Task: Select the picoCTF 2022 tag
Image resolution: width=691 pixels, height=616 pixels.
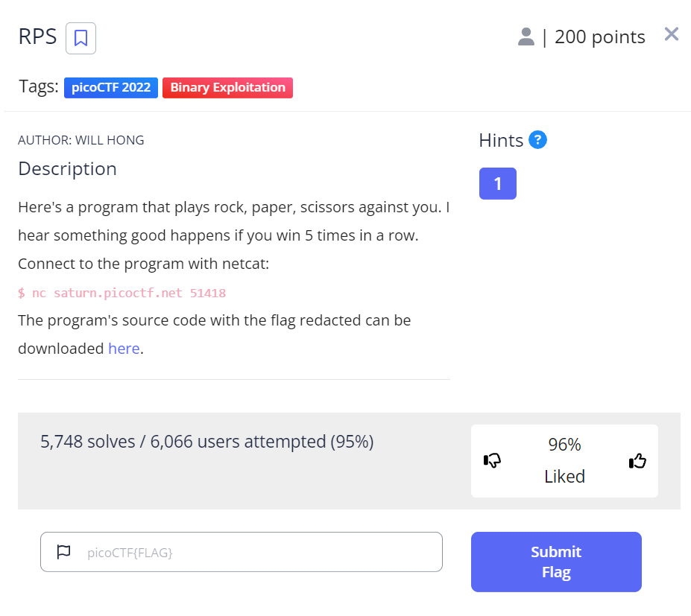Action: tap(111, 88)
